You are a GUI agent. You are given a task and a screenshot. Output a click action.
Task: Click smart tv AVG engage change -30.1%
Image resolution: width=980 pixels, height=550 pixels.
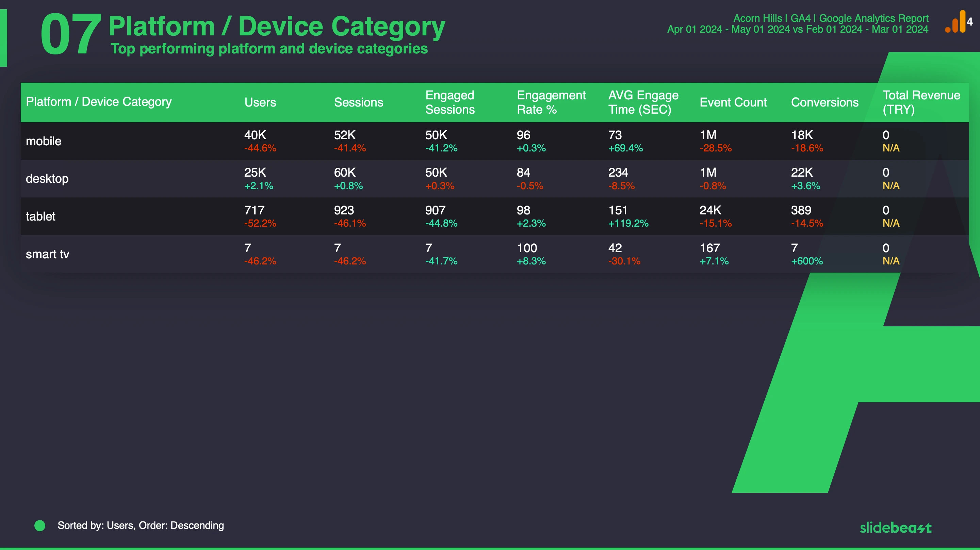click(x=624, y=261)
